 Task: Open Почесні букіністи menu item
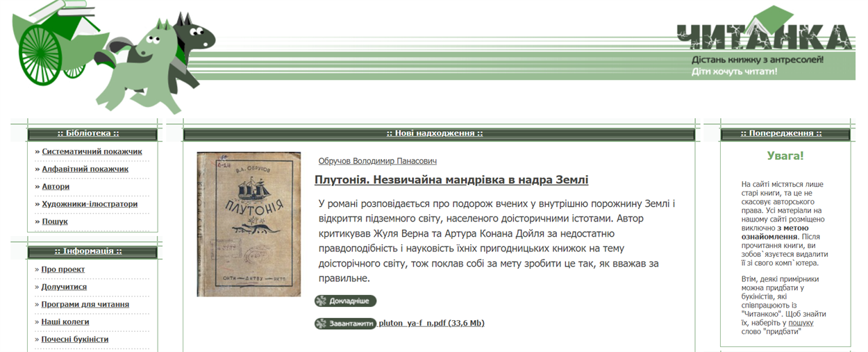pyautogui.click(x=75, y=339)
